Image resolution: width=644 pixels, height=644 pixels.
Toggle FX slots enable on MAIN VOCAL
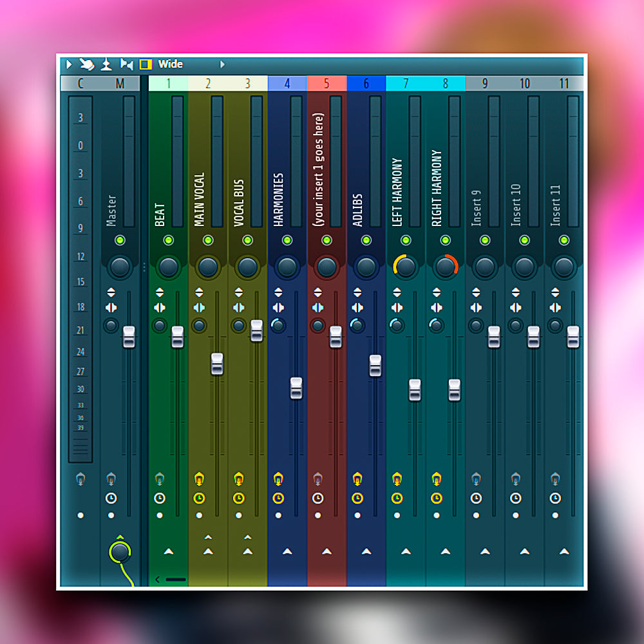(199, 479)
